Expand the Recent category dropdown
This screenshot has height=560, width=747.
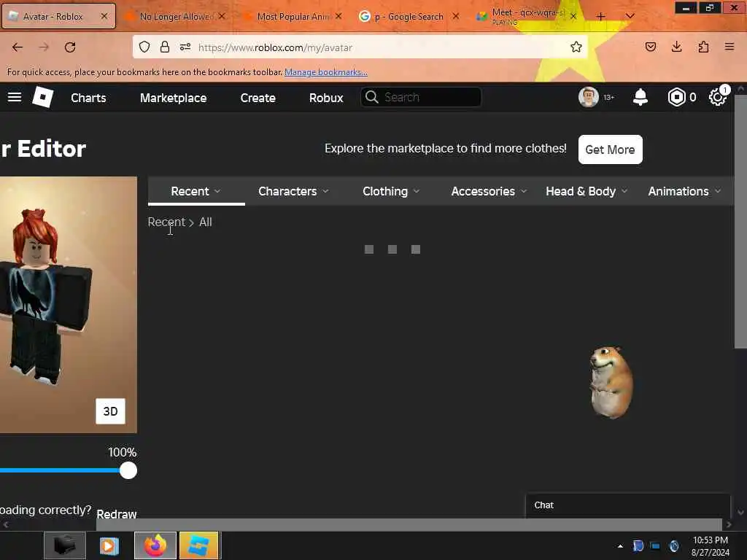click(196, 191)
